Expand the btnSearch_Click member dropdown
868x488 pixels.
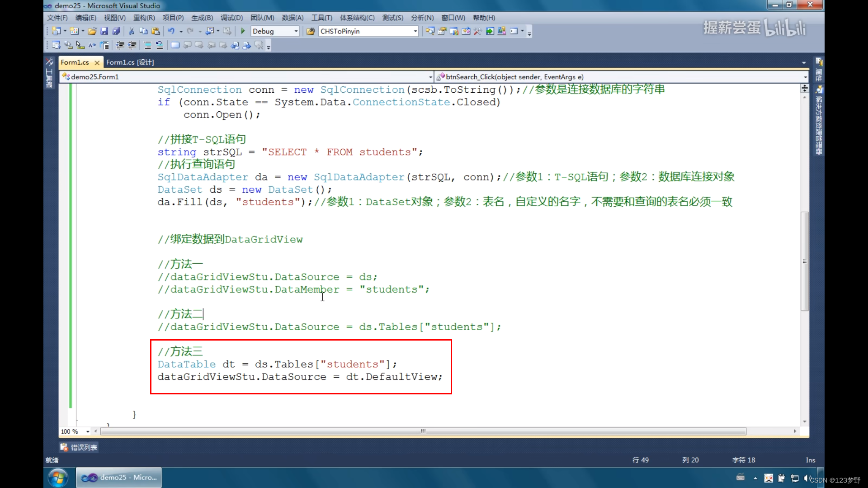(x=805, y=77)
